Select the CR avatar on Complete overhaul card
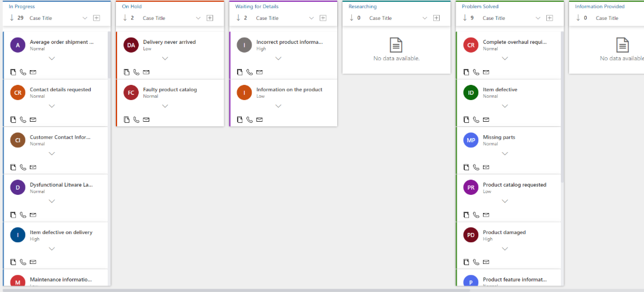The height and width of the screenshot is (292, 644). pyautogui.click(x=471, y=45)
